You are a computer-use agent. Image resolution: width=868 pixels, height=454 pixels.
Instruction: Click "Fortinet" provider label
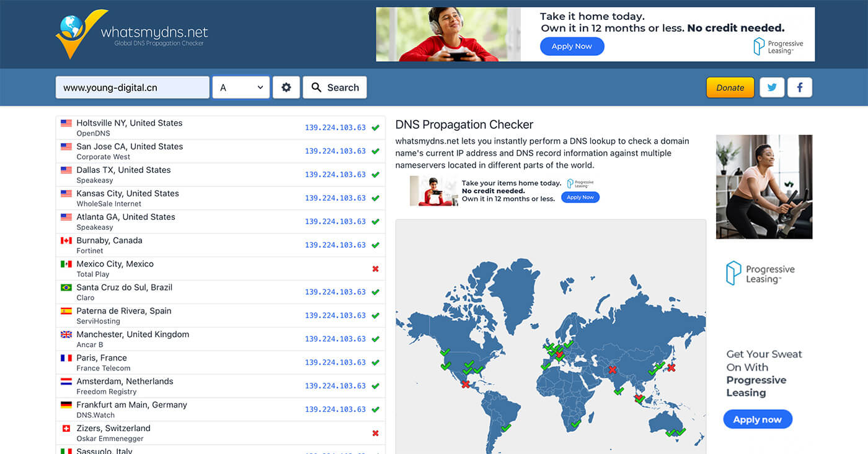coord(90,251)
